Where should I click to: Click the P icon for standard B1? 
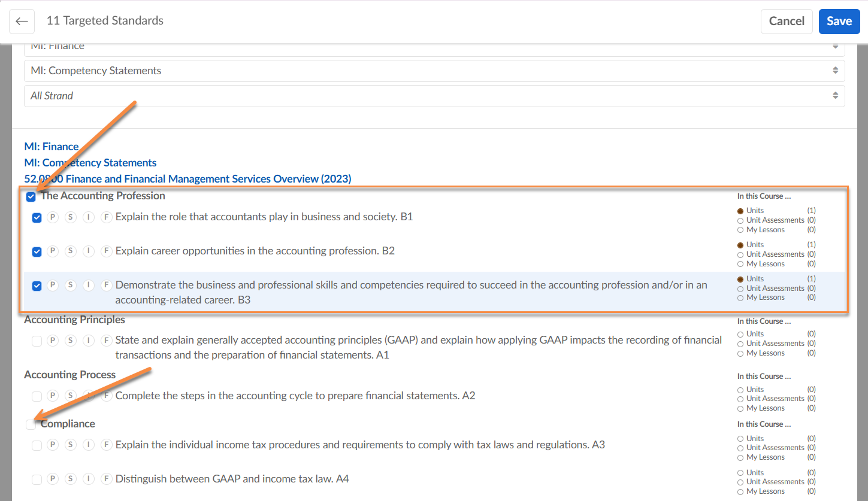click(53, 217)
